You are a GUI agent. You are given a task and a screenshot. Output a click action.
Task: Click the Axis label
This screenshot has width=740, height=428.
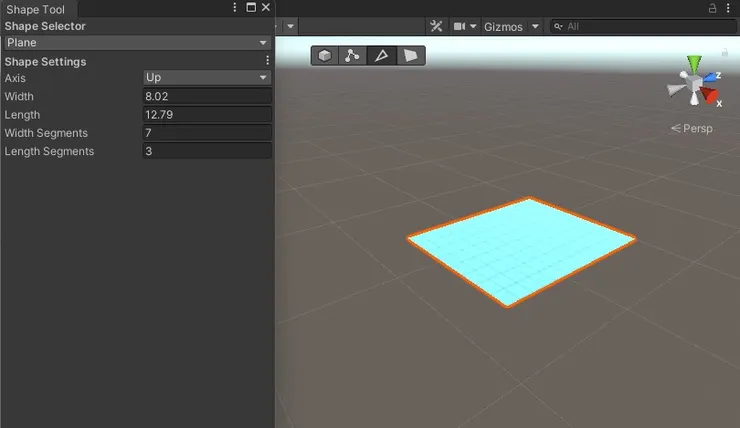(15, 78)
